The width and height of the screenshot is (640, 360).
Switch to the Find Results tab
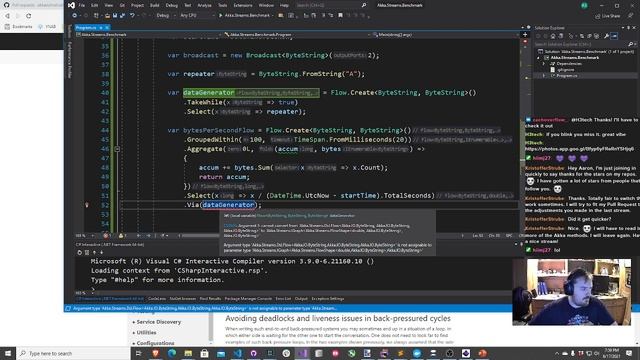(x=210, y=299)
